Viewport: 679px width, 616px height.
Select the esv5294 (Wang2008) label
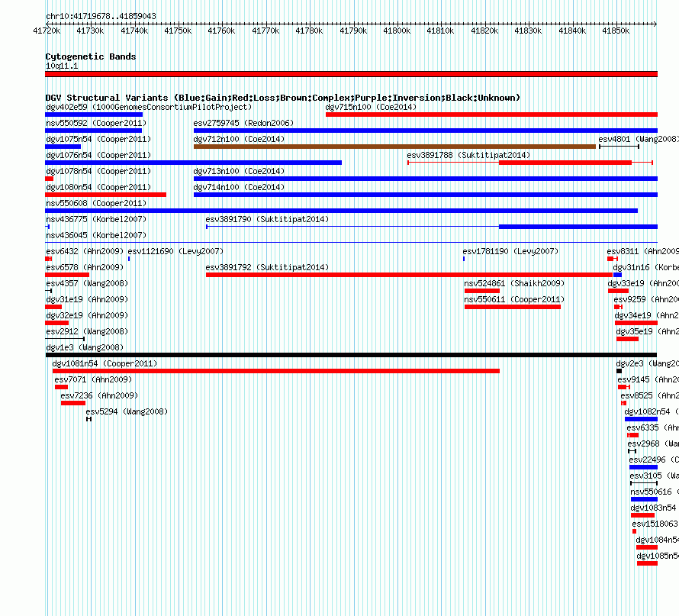pyautogui.click(x=127, y=411)
